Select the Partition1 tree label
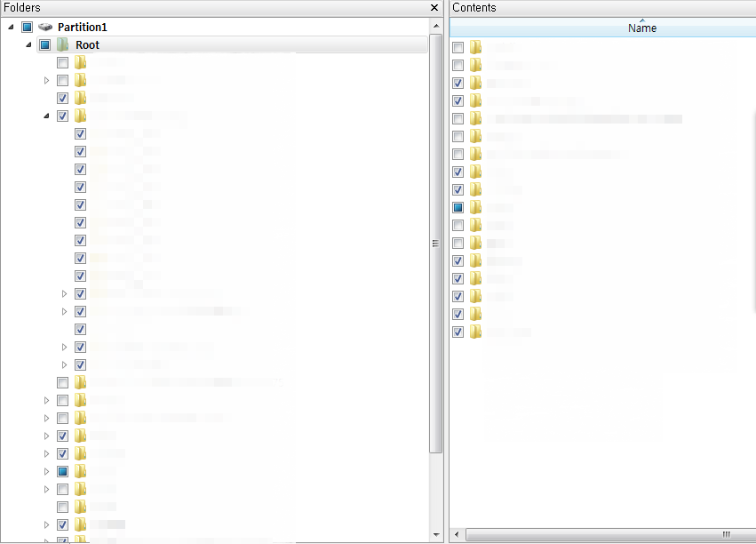 [x=83, y=27]
